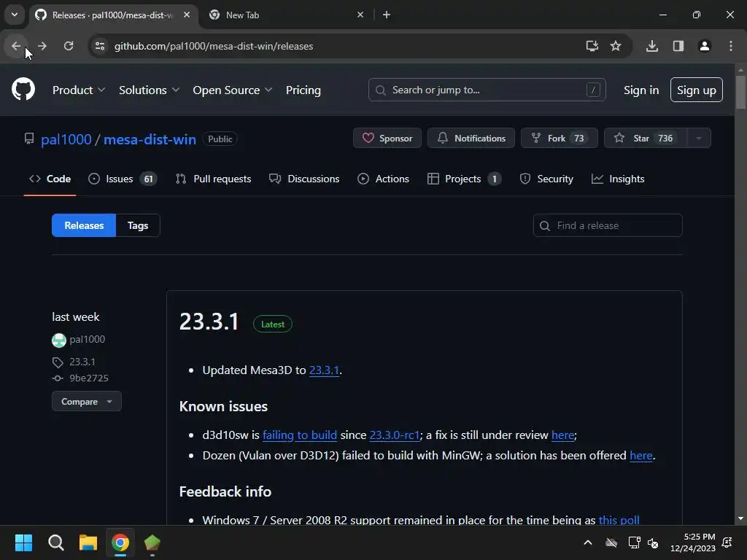Open Chrome profile icon

click(x=704, y=46)
